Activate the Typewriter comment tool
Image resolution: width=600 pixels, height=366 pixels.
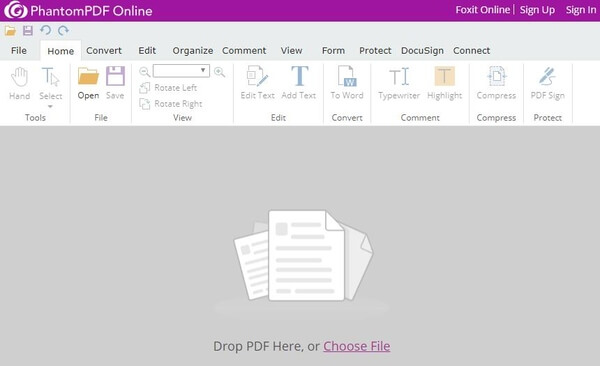point(399,83)
